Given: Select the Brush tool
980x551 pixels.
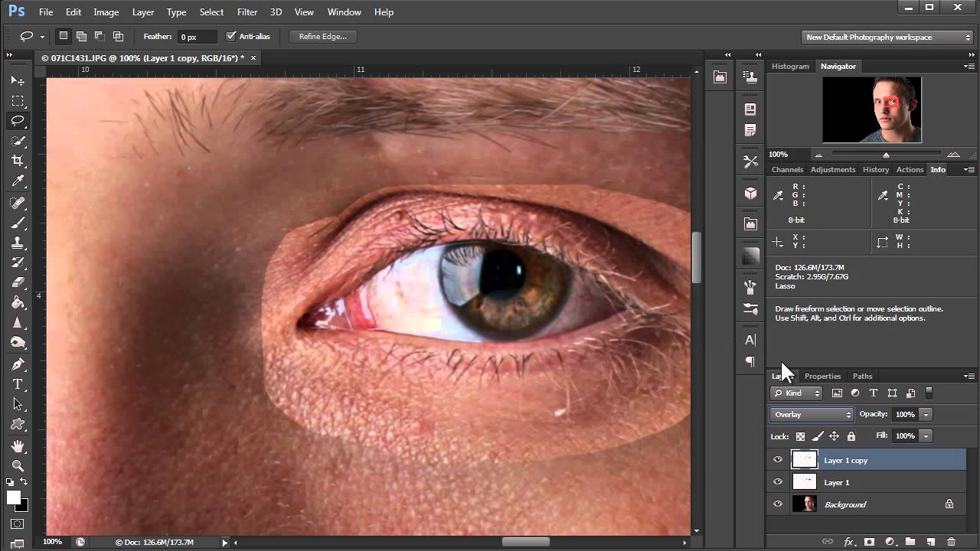Looking at the screenshot, I should [18, 223].
